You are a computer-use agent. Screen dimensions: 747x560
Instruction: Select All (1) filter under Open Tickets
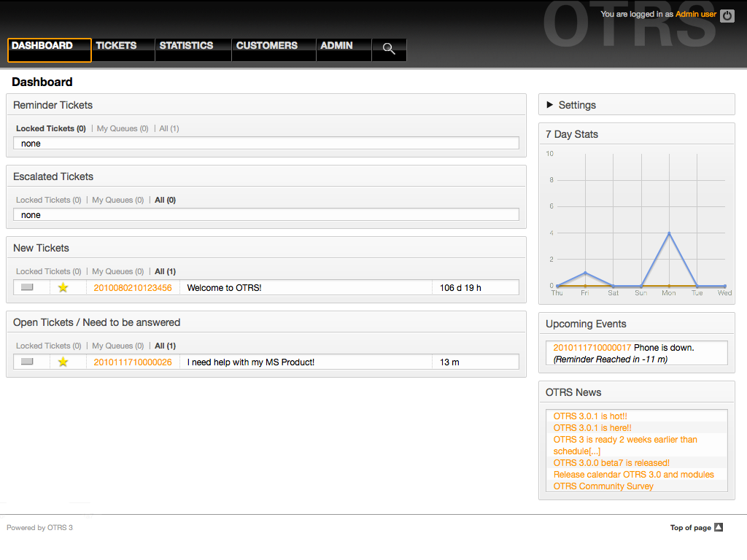(x=166, y=346)
